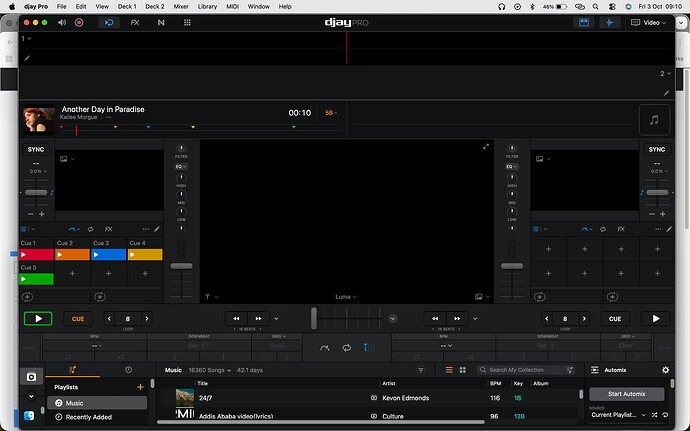This screenshot has height=431, width=690.
Task: Expand the Luma transition dropdown
Action: [x=345, y=297]
